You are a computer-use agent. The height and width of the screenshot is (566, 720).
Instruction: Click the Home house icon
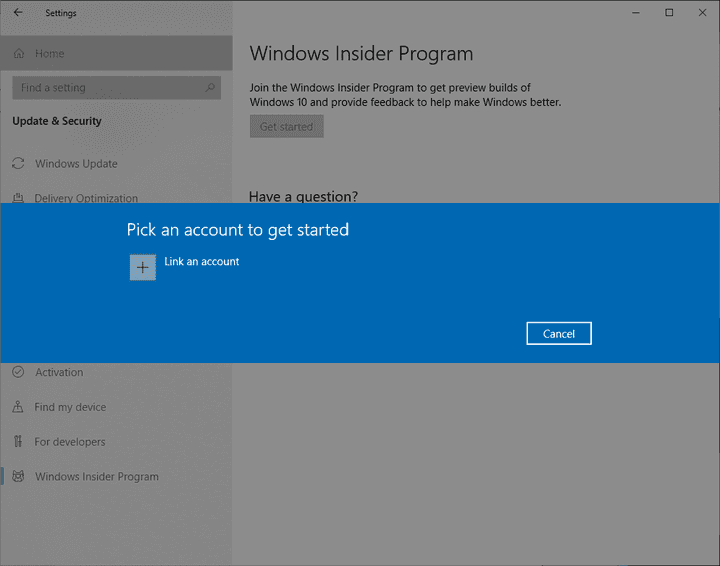tap(19, 53)
